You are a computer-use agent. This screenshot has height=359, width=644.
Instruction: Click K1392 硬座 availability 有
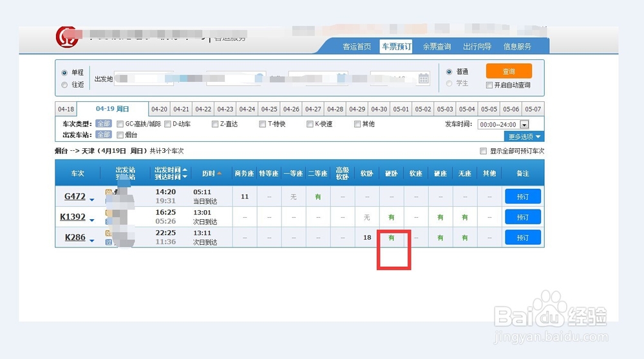point(440,217)
